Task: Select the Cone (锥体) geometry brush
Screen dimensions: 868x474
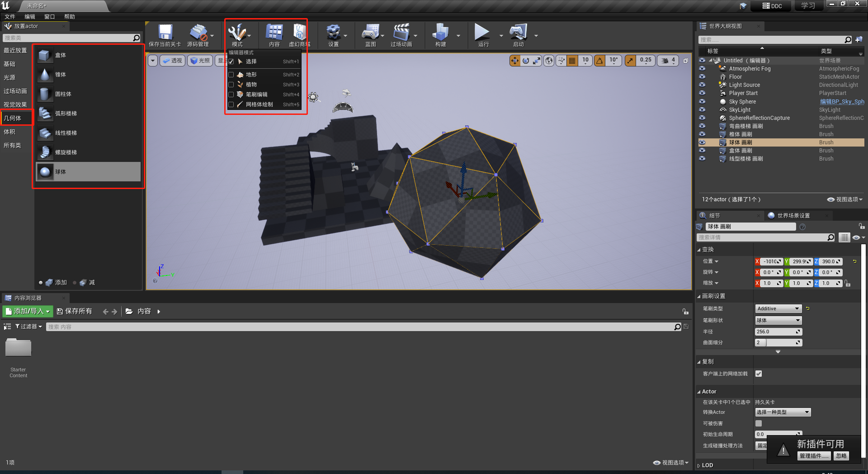Action: click(x=89, y=75)
